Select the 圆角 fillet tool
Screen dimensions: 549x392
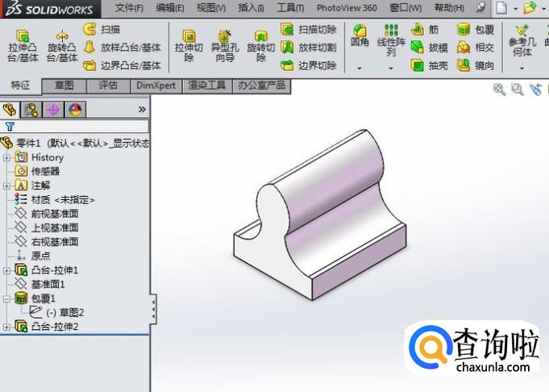tap(360, 35)
